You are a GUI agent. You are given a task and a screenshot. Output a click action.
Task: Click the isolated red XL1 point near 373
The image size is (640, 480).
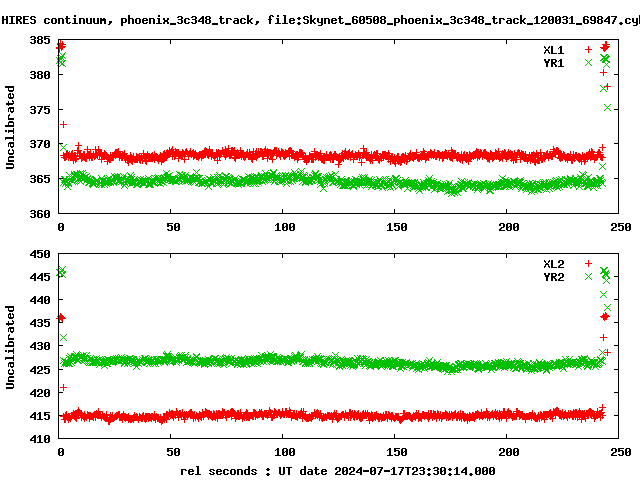[63, 124]
